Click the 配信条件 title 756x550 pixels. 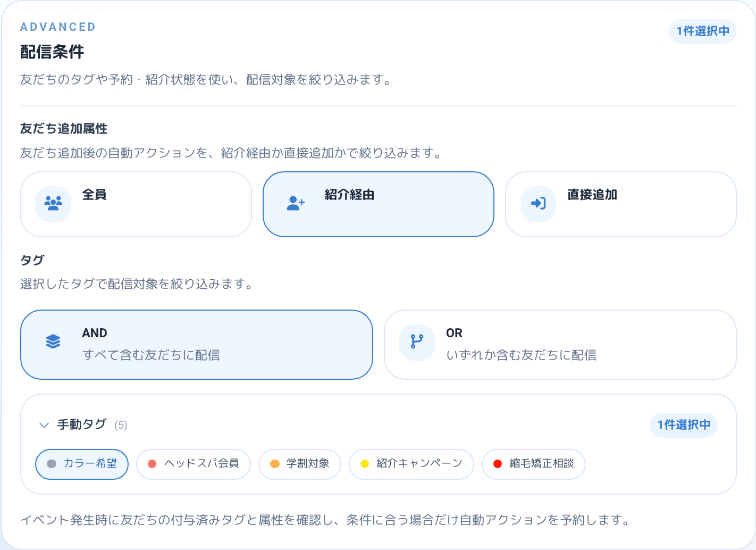coord(52,52)
